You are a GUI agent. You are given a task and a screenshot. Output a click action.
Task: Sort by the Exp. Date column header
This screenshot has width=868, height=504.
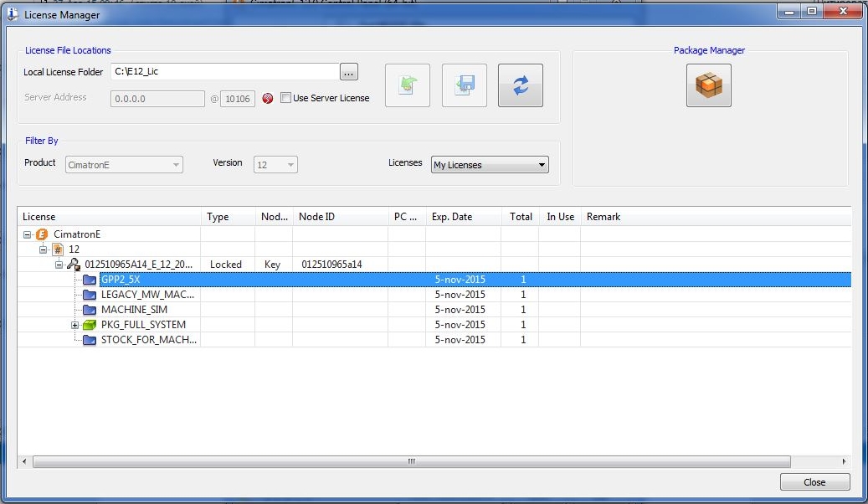tap(464, 217)
